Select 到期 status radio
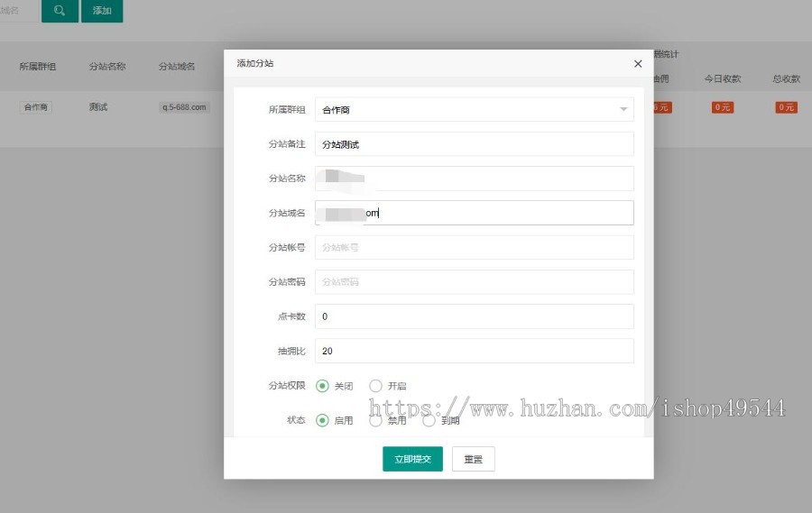Viewport: 812px width, 513px height. tap(429, 420)
